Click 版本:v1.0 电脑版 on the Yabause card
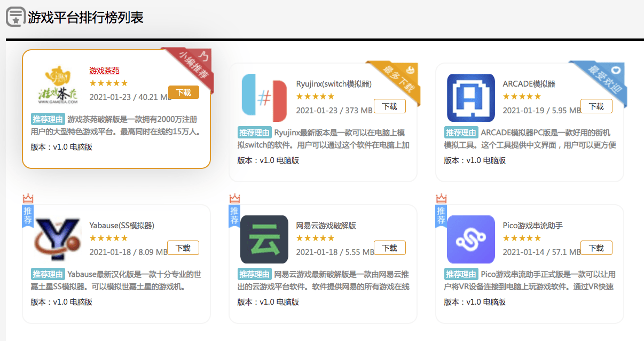644x341 pixels. point(61,302)
